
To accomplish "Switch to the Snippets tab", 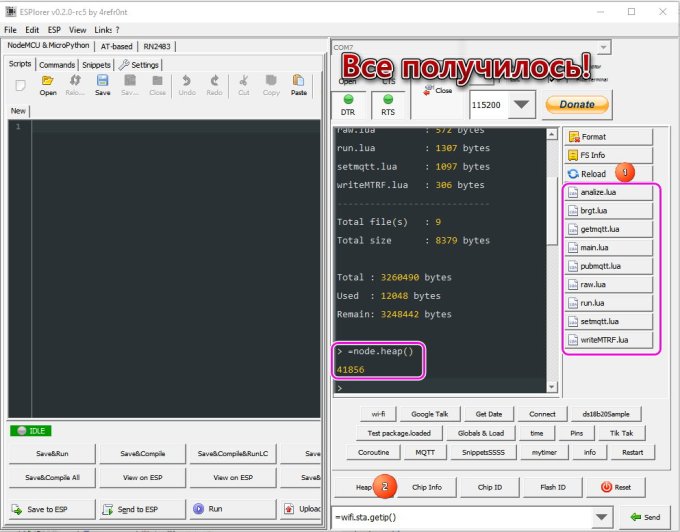I will 97,64.
